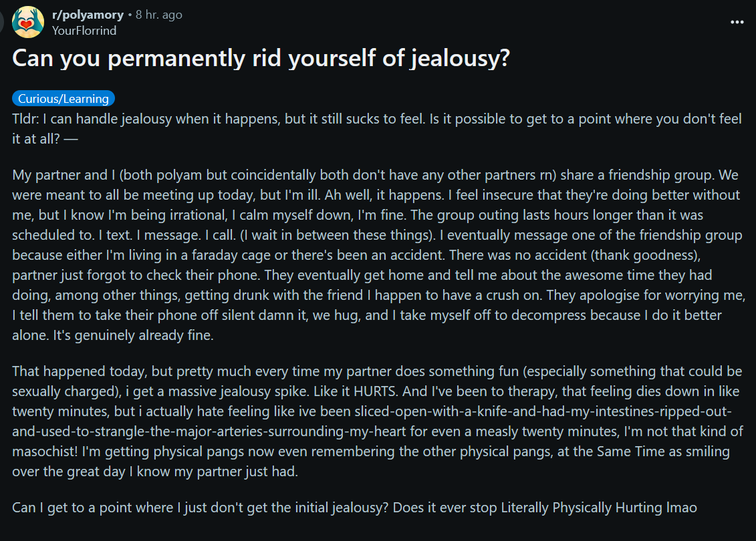The height and width of the screenshot is (541, 756).
Task: Click the '8 hr. ago' post timestamp
Action: (158, 15)
